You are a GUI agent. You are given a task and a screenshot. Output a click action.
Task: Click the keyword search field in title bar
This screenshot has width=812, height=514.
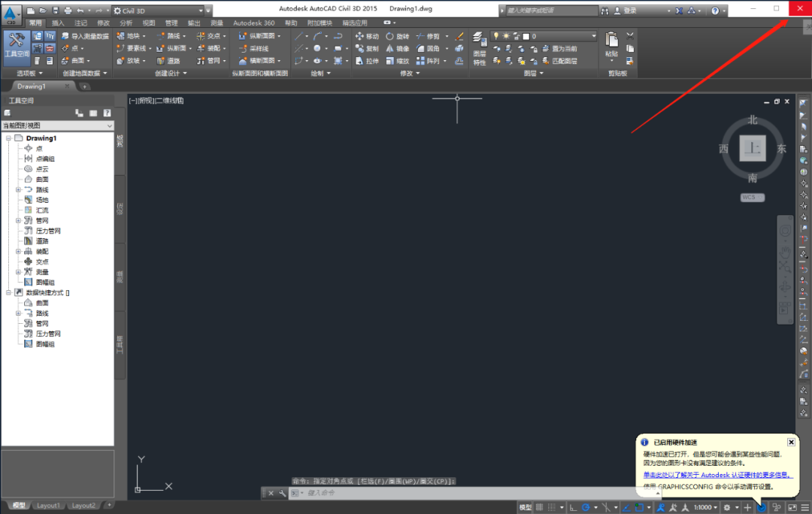(x=551, y=11)
